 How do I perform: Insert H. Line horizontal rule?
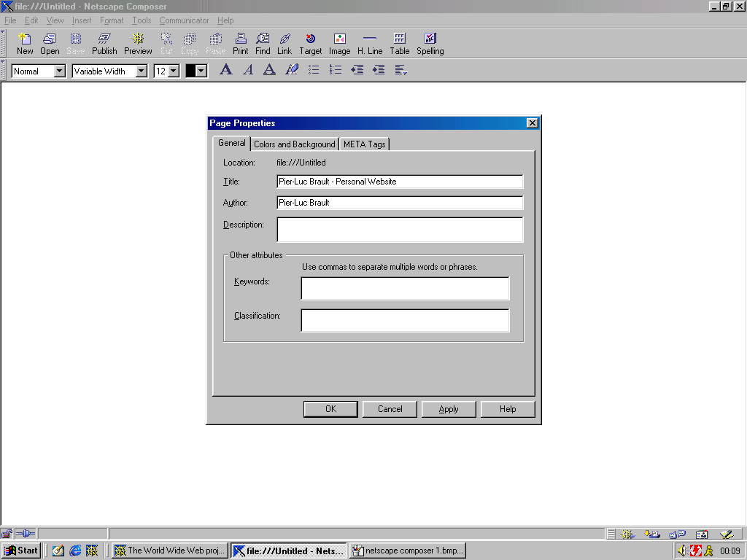point(370,44)
